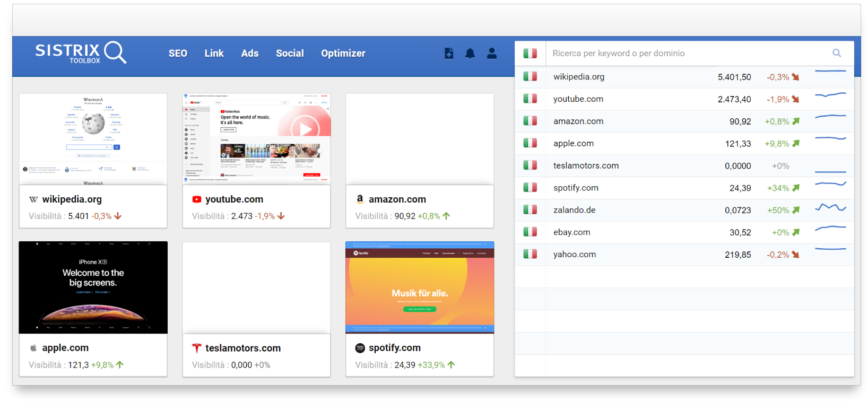Screen dimensions: 868x402
Task: Open the Apple website thumbnail
Action: 93,287
